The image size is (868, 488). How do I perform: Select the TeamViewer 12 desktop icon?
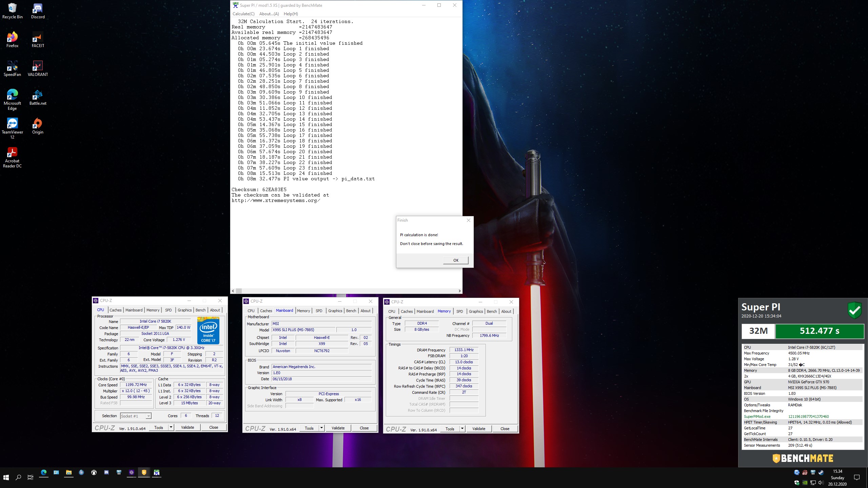click(12, 128)
